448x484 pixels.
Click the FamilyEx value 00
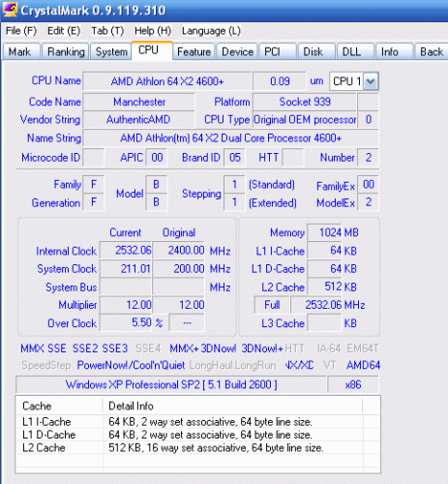coord(369,184)
